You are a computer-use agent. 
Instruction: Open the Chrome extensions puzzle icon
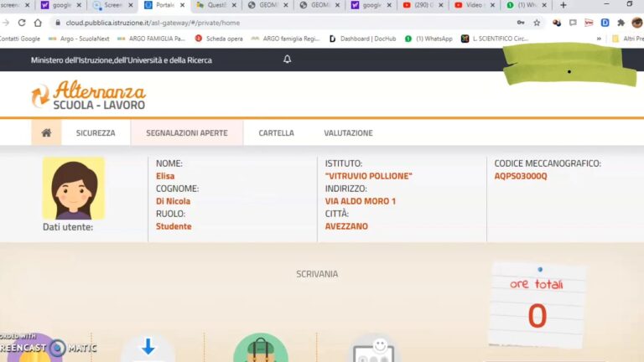pyautogui.click(x=621, y=23)
